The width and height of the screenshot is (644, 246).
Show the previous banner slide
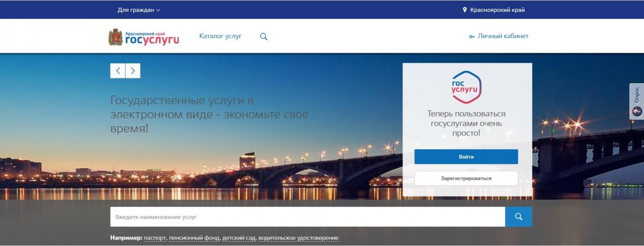point(118,70)
